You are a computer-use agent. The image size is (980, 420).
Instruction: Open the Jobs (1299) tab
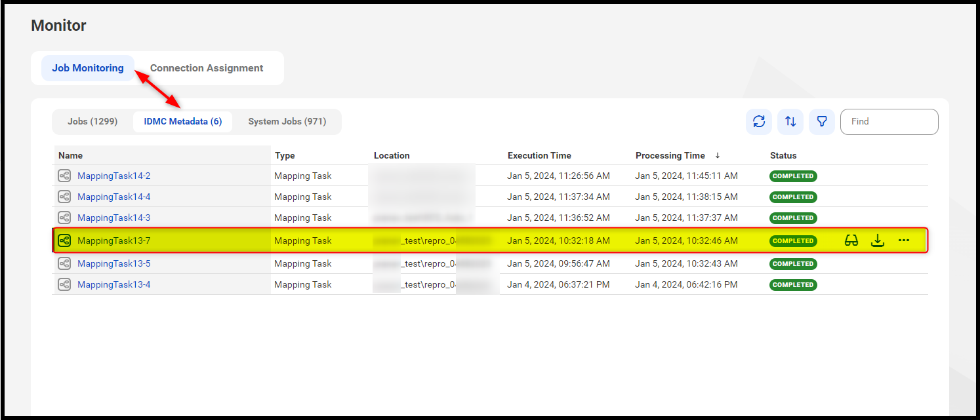(92, 121)
